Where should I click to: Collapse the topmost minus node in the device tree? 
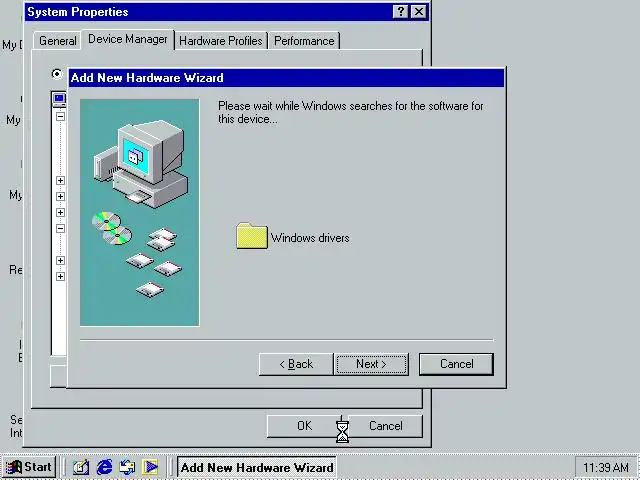coord(60,116)
